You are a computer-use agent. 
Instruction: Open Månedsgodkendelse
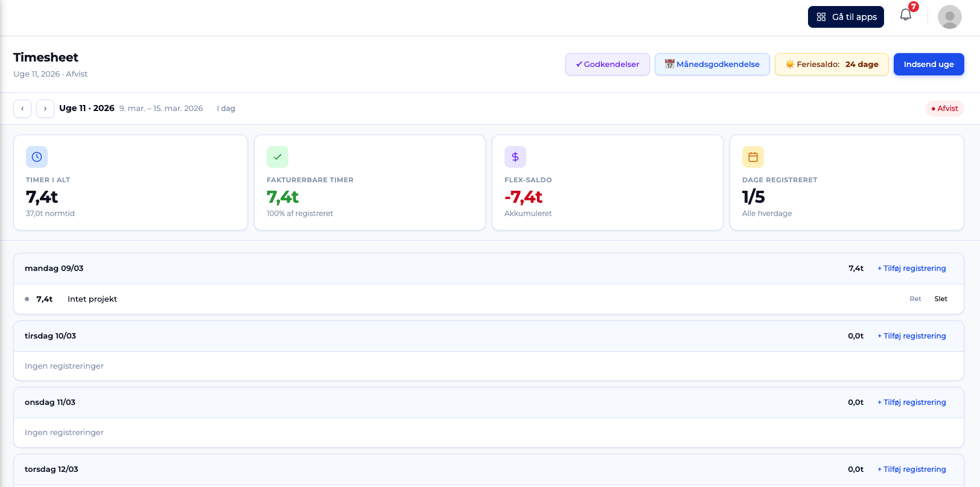(x=711, y=65)
